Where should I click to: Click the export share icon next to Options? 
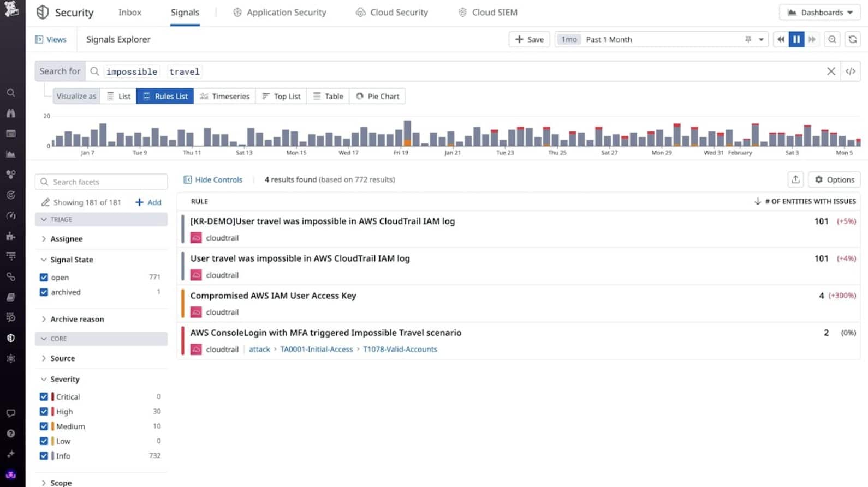click(796, 179)
